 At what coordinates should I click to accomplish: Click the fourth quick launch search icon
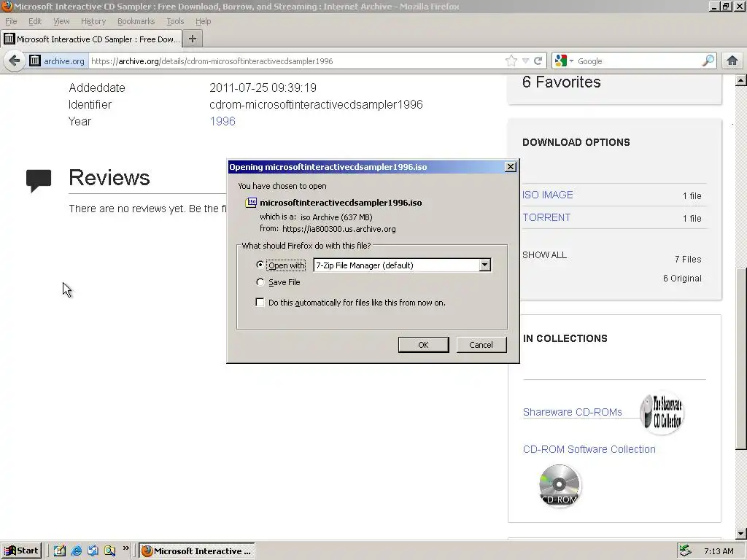coord(109,551)
